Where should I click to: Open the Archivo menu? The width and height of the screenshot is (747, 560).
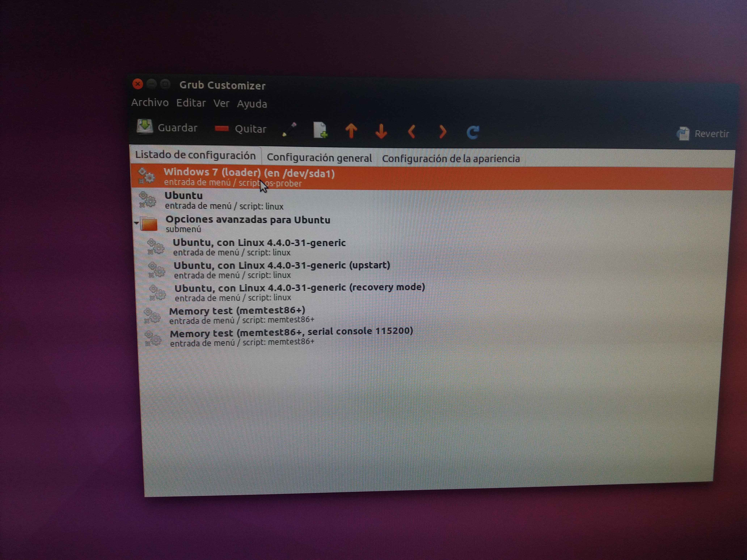[x=150, y=102]
